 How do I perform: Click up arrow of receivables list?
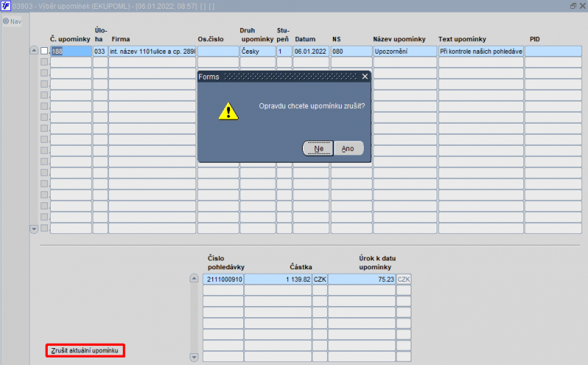[x=194, y=279]
